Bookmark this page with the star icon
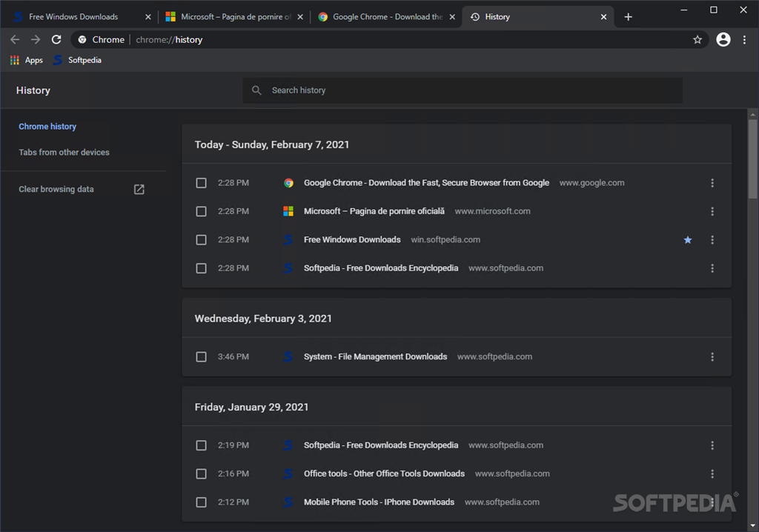This screenshot has width=759, height=532. [697, 40]
